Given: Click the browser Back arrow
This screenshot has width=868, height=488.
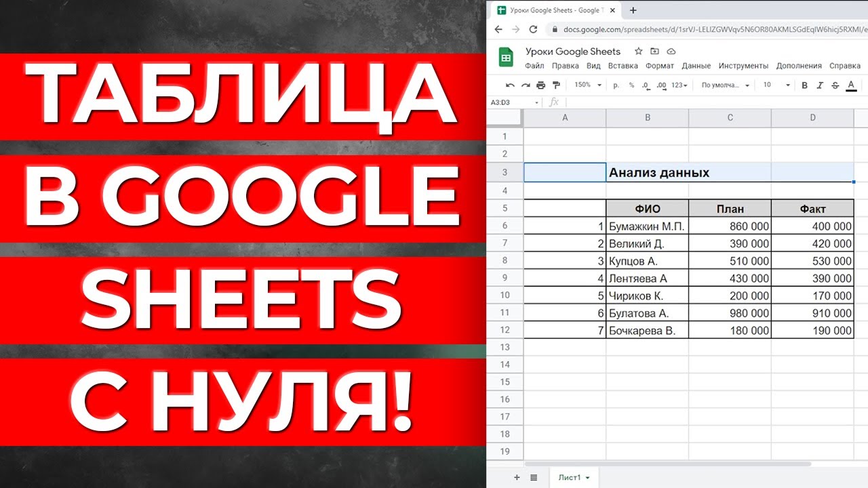Looking at the screenshot, I should 498,29.
